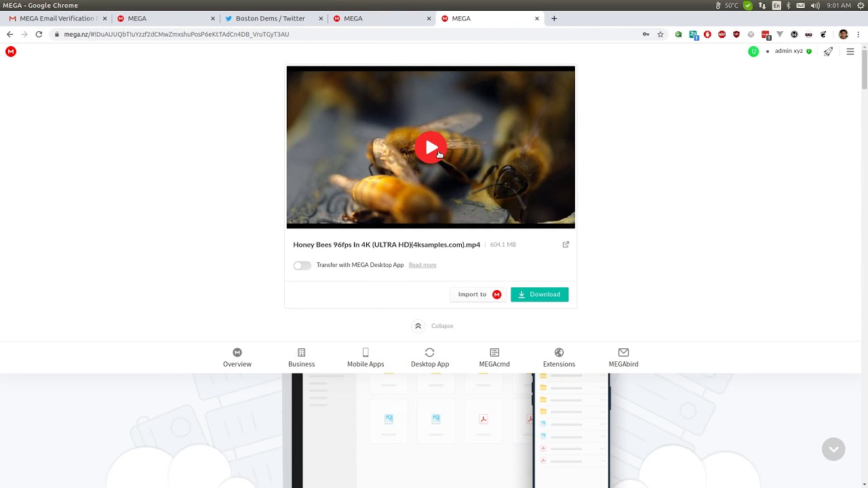Image resolution: width=868 pixels, height=488 pixels.
Task: Go to the Mobile Apps section
Action: pyautogui.click(x=366, y=357)
